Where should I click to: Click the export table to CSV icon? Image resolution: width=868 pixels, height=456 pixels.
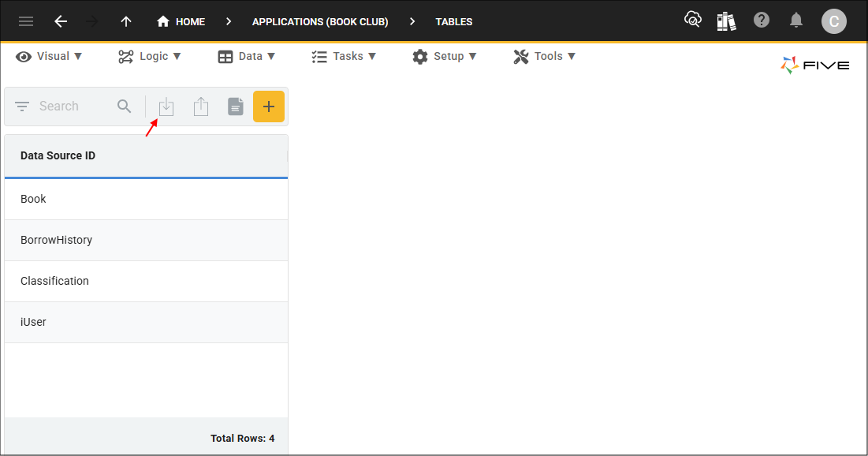(201, 107)
